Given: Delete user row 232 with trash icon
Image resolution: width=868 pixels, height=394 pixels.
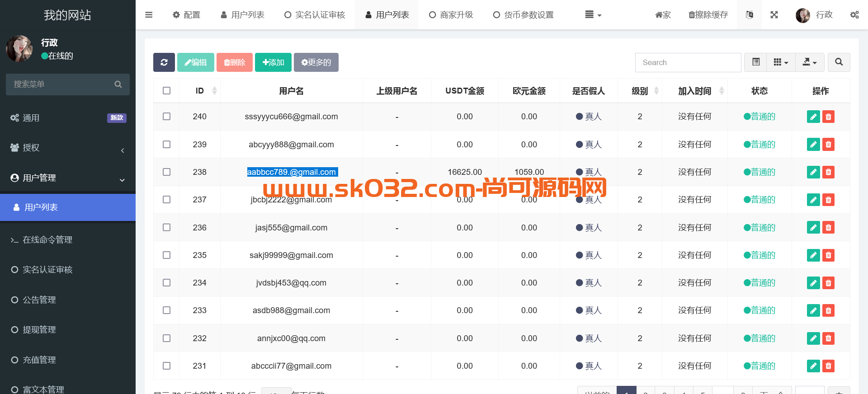Looking at the screenshot, I should tap(828, 338).
